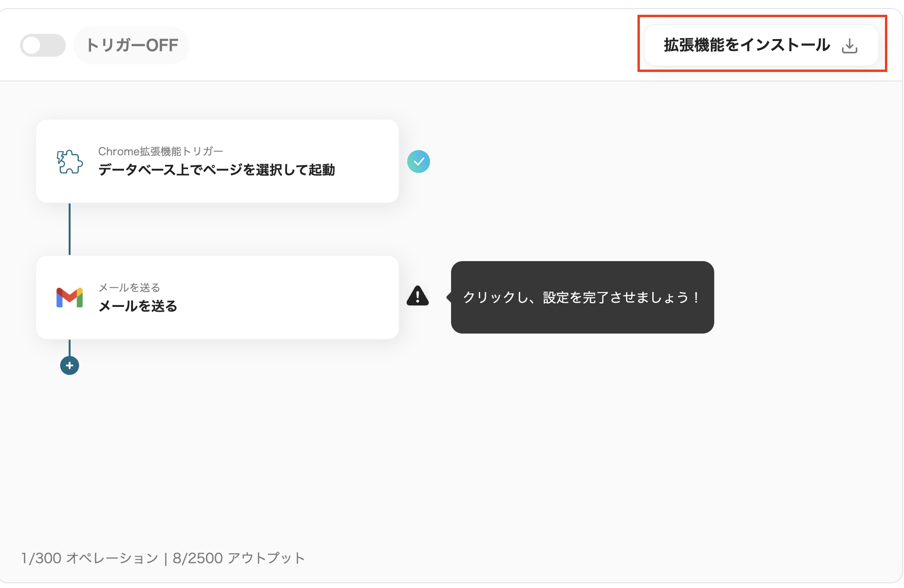This screenshot has width=904, height=588.
Task: Click the download icon inside the install button
Action: tap(850, 45)
